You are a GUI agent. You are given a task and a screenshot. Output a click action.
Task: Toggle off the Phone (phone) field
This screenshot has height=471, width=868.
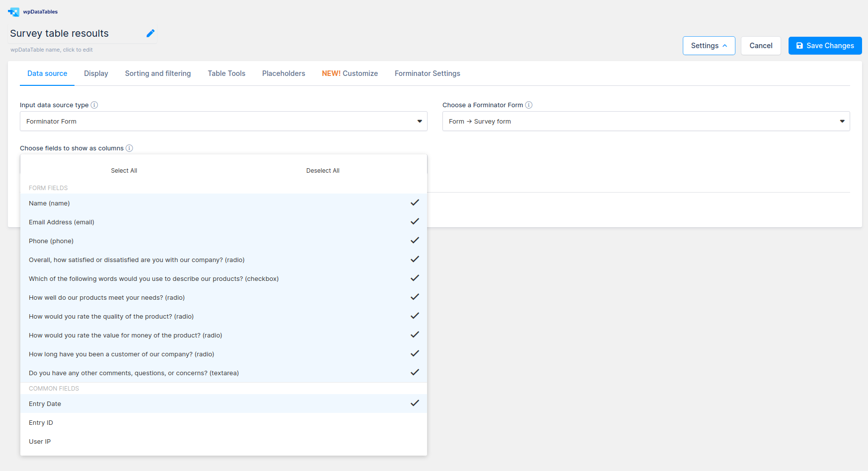point(415,240)
